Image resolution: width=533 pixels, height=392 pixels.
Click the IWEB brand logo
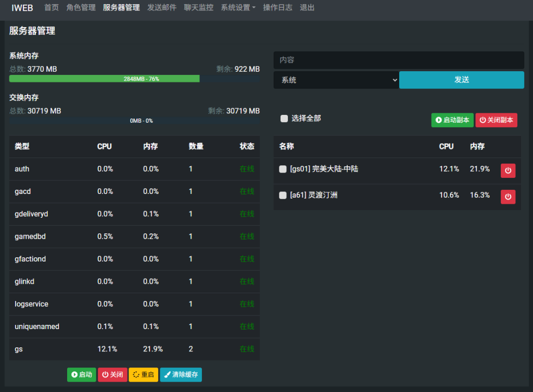click(22, 8)
